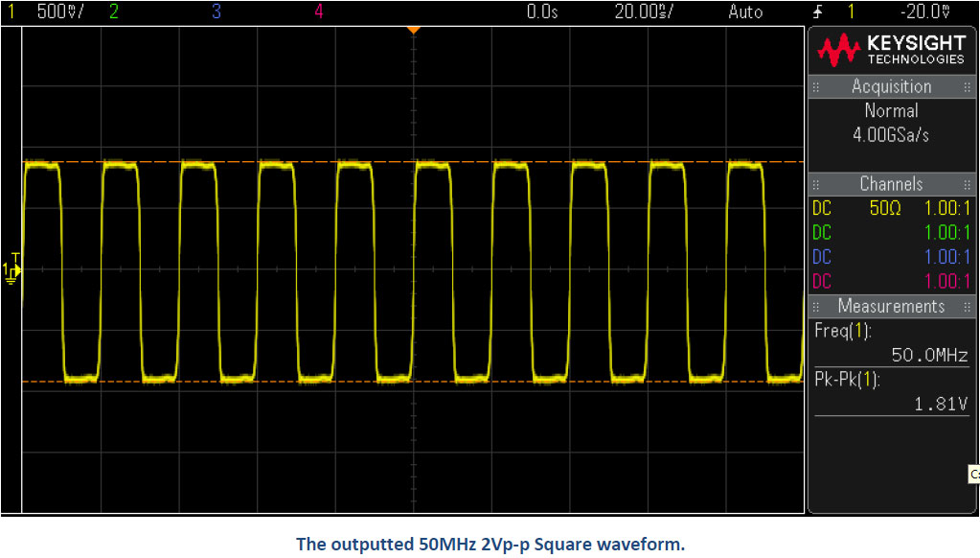This screenshot has width=980, height=558.
Task: Click the channel 1 500mV/ scale
Action: coord(57,12)
